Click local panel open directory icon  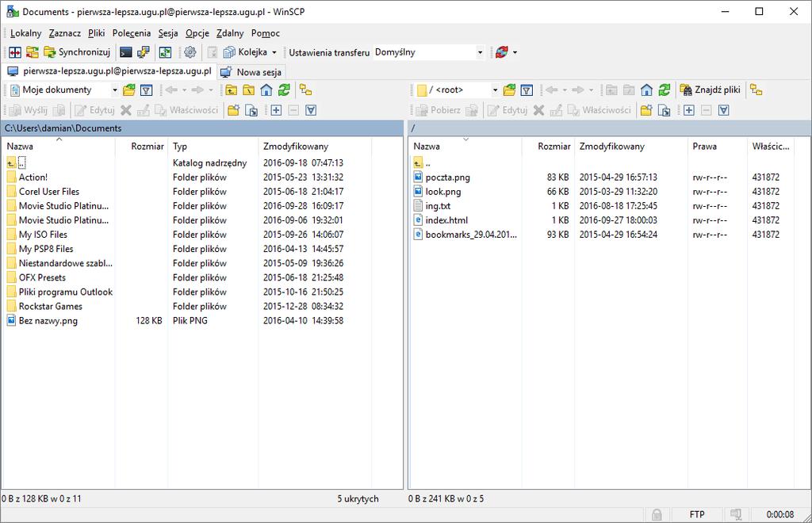129,90
